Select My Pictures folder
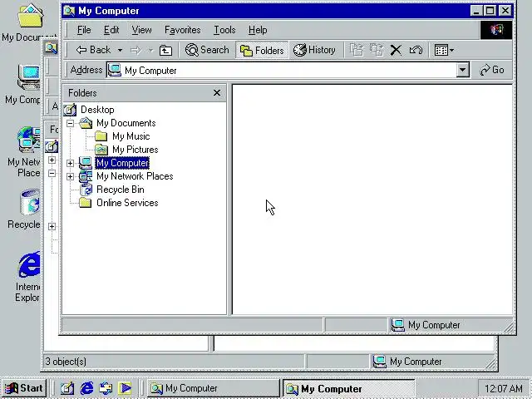Viewport: 532px width, 399px height. 135,150
